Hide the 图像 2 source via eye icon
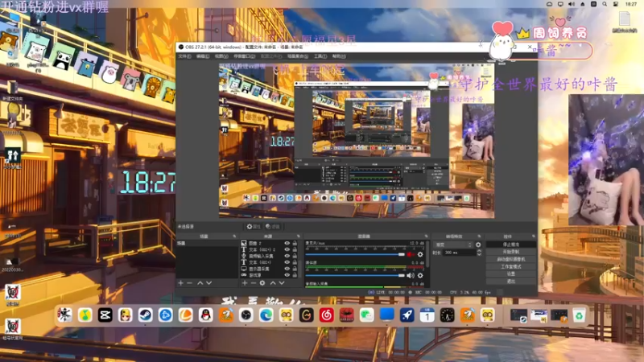Image resolution: width=644 pixels, height=362 pixels. tap(287, 244)
